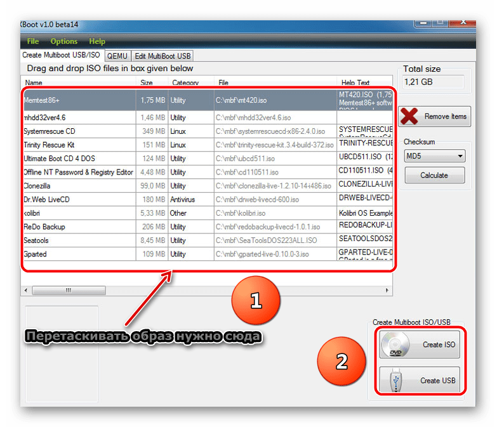Click the Help Text column header
Image resolution: width=504 pixels, height=427 pixels.
click(x=355, y=82)
